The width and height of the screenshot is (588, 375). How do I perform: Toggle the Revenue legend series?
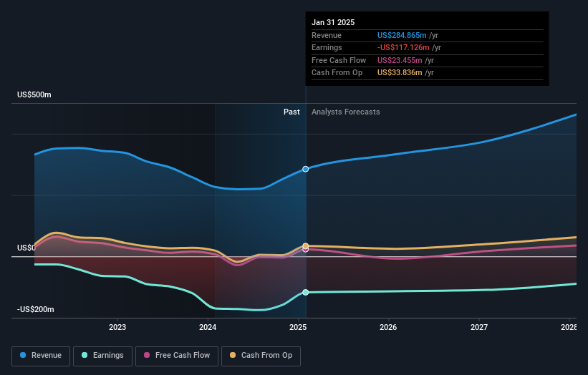coord(41,356)
